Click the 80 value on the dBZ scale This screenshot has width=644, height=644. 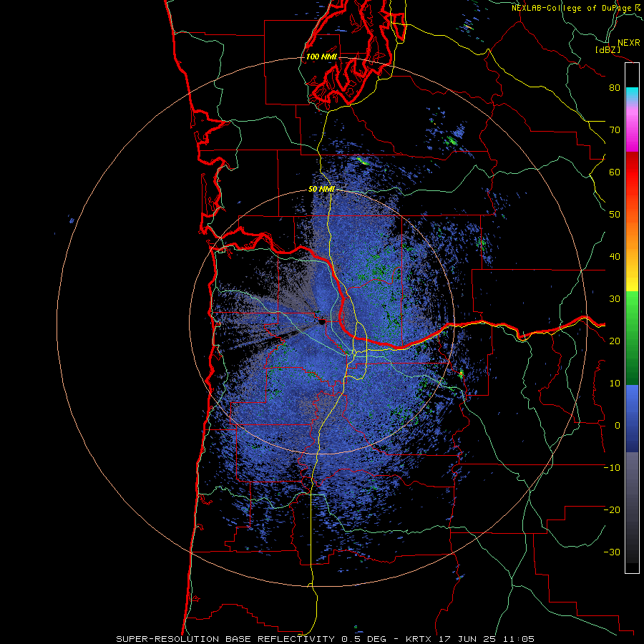click(x=615, y=88)
